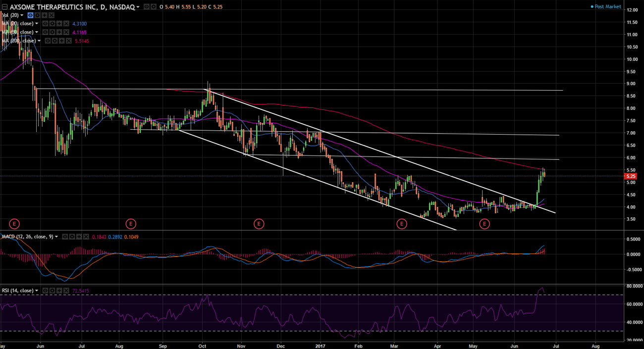This screenshot has width=644, height=349.
Task: Open RSI (14, close) settings gear
Action: [x=52, y=291]
